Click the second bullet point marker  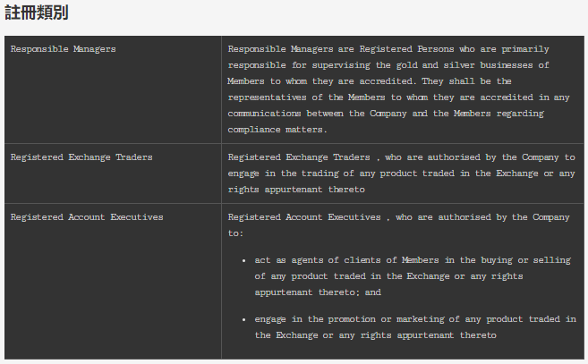(x=244, y=320)
